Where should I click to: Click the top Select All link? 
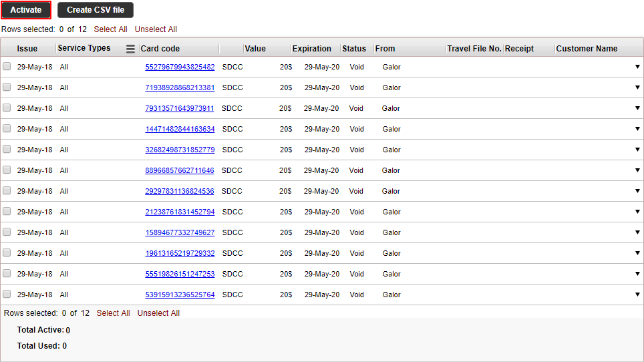(110, 29)
